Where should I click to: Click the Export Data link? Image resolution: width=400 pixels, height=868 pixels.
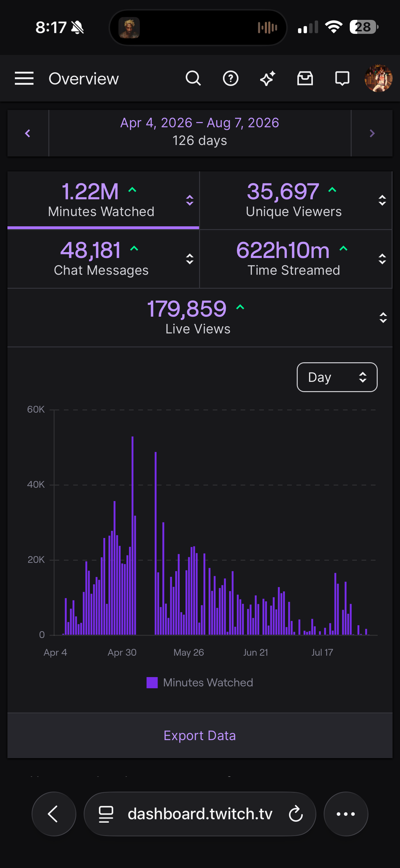pyautogui.click(x=200, y=735)
